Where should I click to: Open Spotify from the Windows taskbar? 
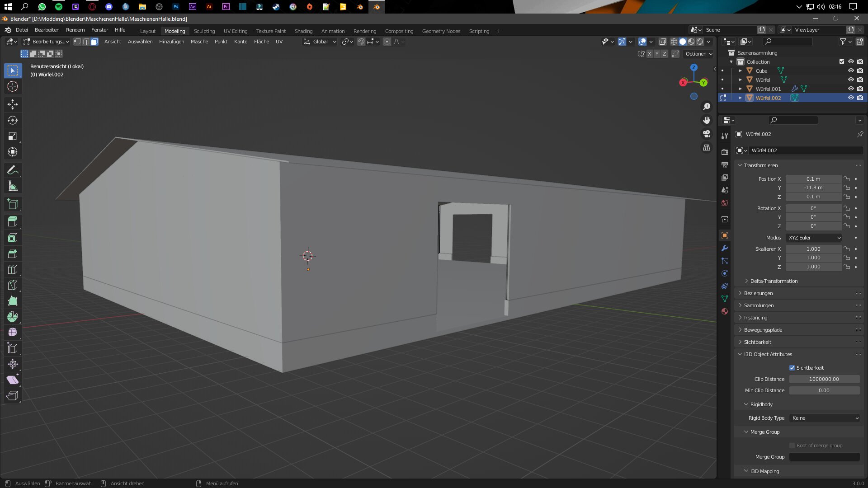click(x=59, y=7)
